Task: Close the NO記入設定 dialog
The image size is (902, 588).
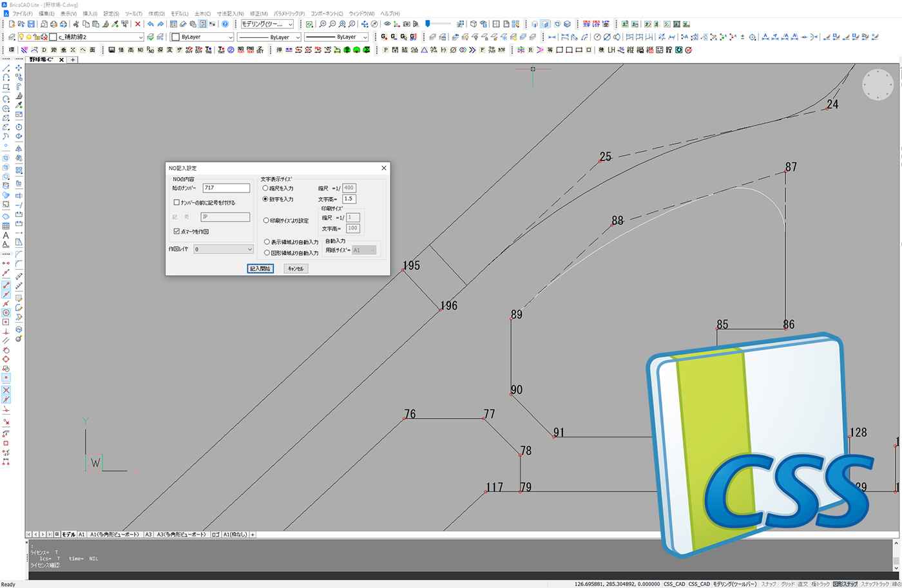Action: coord(384,168)
